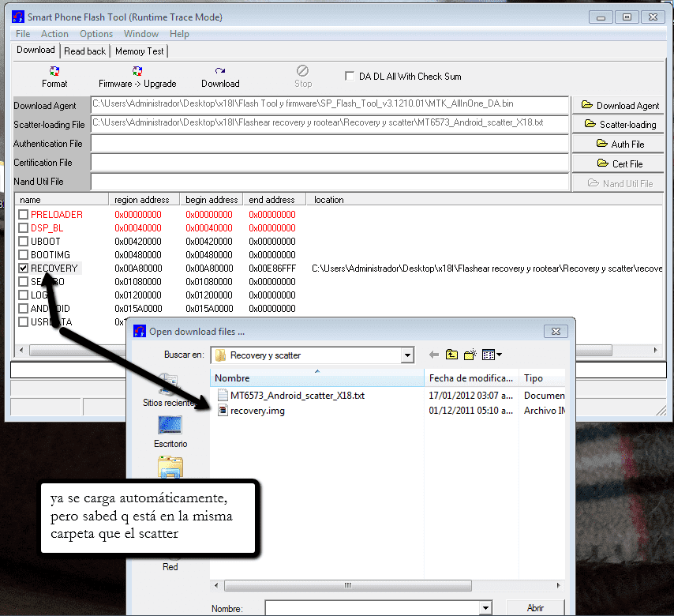Check the SEC_RO partition checkbox
Screen dimensions: 674x616
(24, 282)
